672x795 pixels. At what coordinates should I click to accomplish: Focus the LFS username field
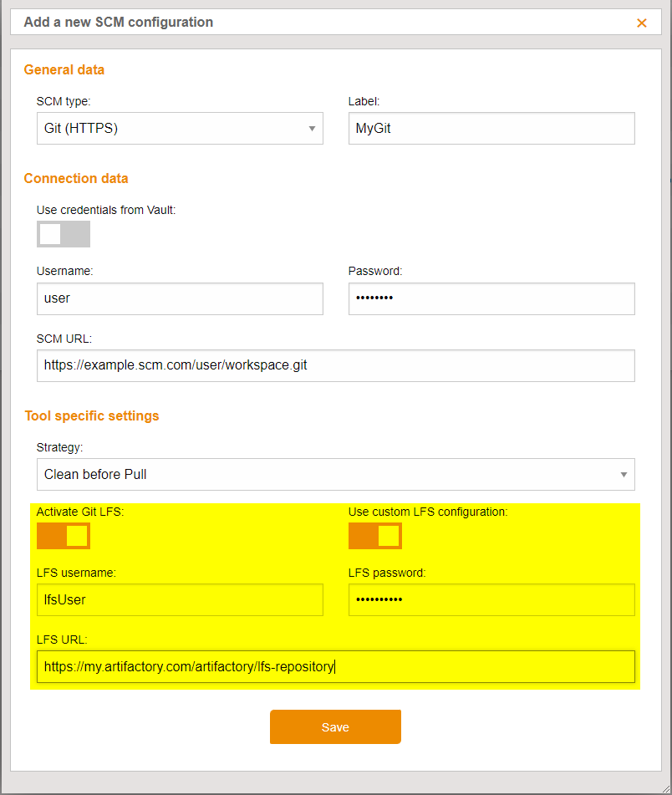[x=180, y=599]
